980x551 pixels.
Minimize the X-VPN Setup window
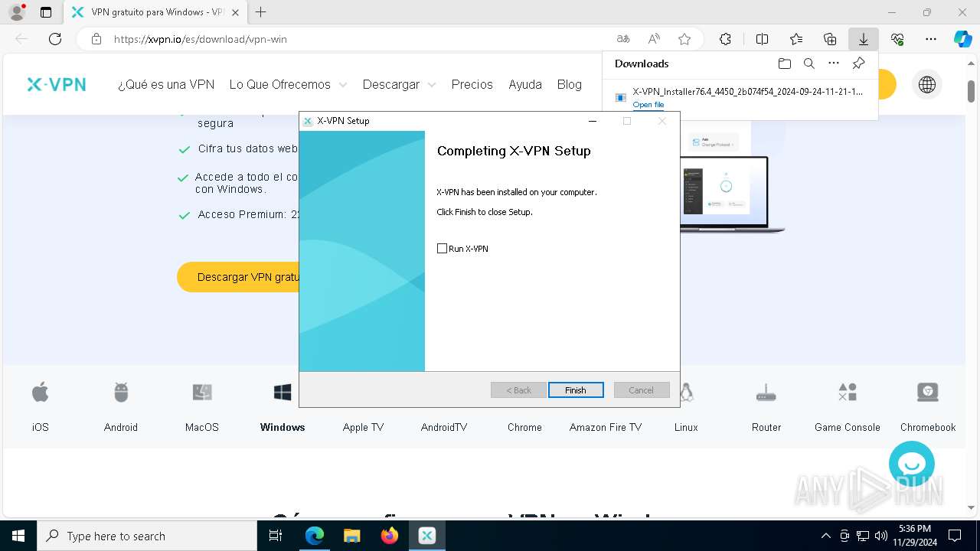592,121
